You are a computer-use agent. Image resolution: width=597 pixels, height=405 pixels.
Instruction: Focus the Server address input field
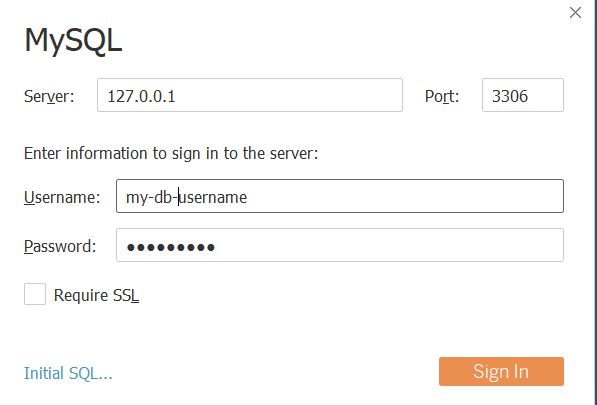(x=250, y=95)
